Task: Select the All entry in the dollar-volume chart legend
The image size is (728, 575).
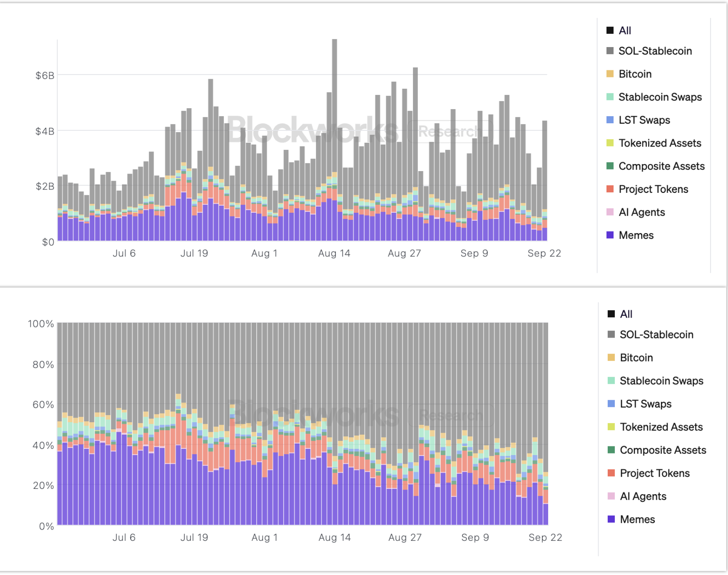Action: pos(624,31)
